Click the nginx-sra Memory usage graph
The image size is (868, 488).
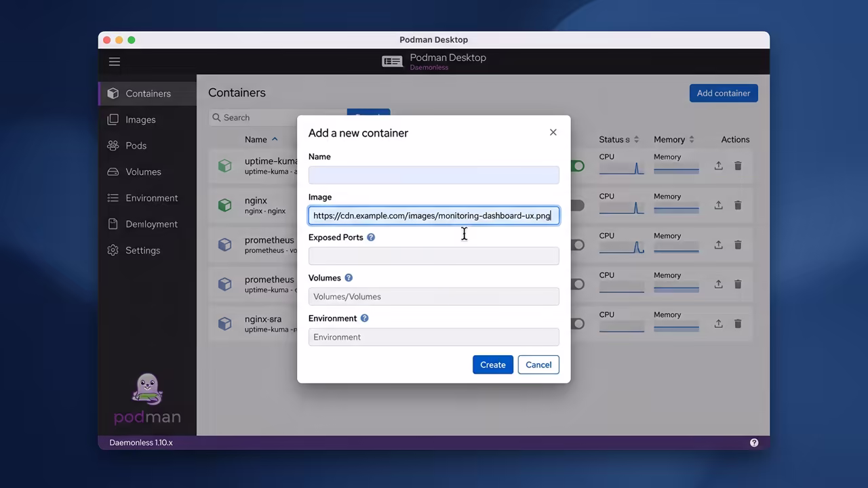coord(676,327)
